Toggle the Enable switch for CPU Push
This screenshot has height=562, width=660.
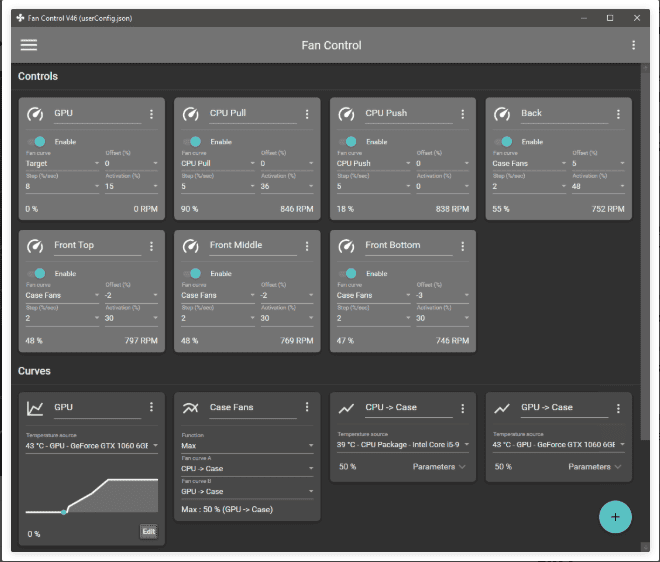(348, 141)
